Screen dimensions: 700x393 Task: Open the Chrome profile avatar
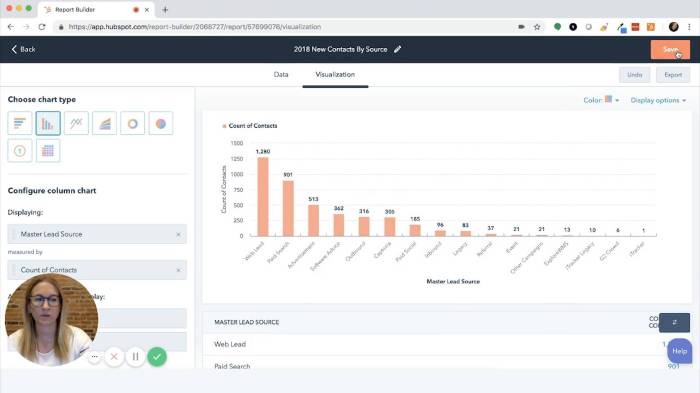[x=673, y=27]
